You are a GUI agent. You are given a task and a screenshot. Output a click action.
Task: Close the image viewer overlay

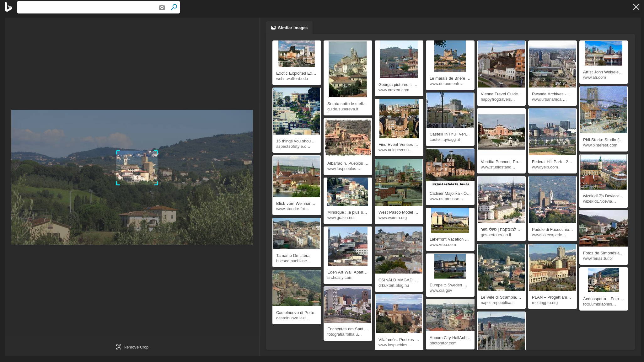(x=636, y=7)
